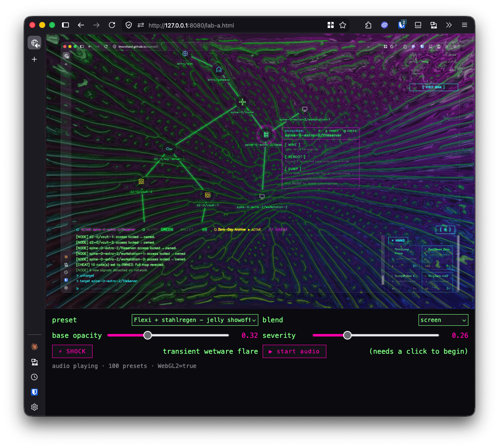This screenshot has height=448, width=499.
Task: Select the highlighted fileserver node icon
Action: tap(266, 135)
